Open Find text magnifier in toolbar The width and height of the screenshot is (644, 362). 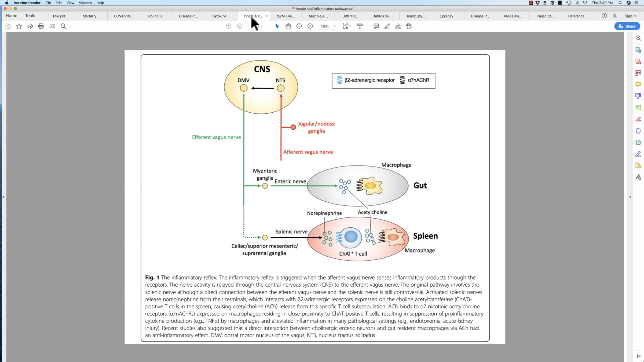(64, 26)
